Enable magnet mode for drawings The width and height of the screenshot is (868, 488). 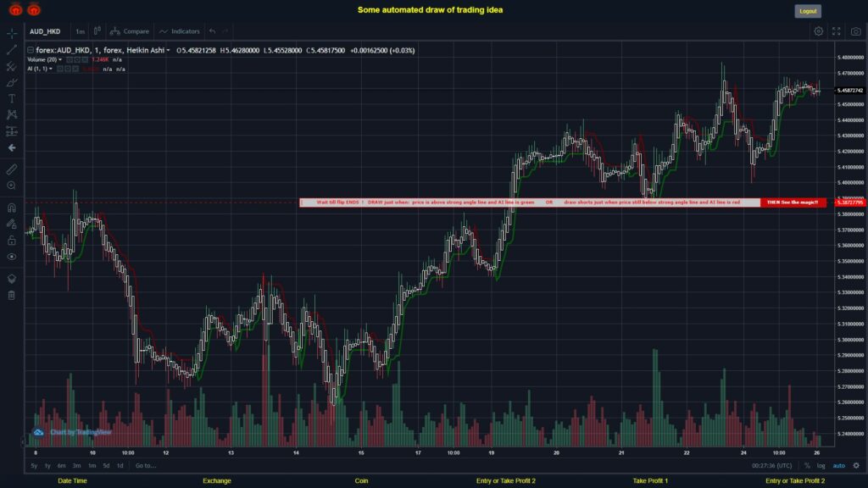(x=12, y=208)
